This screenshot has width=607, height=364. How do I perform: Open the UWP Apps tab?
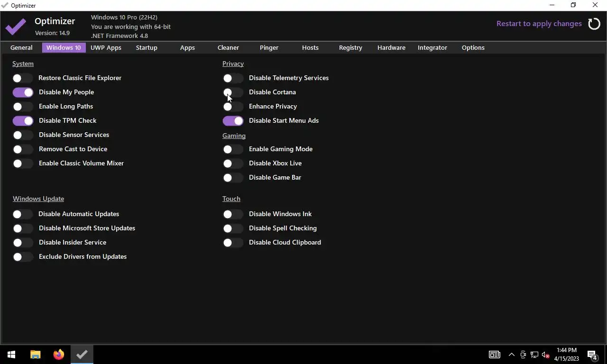[106, 47]
